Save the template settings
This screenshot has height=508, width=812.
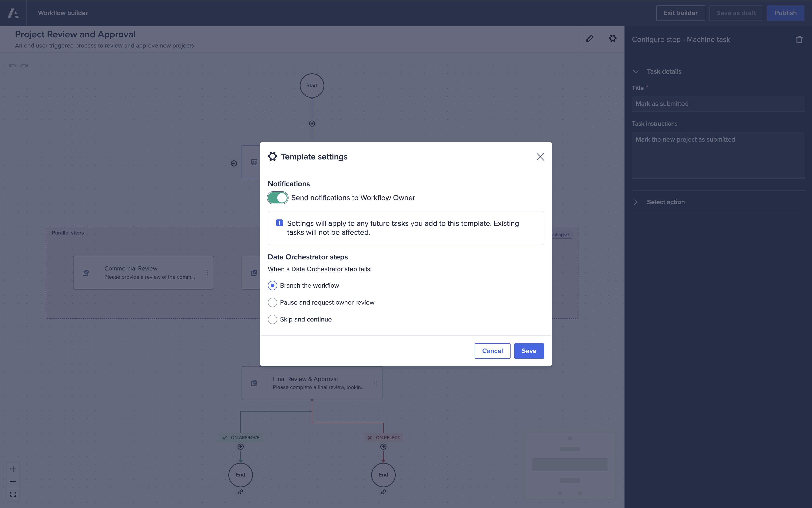[529, 351]
